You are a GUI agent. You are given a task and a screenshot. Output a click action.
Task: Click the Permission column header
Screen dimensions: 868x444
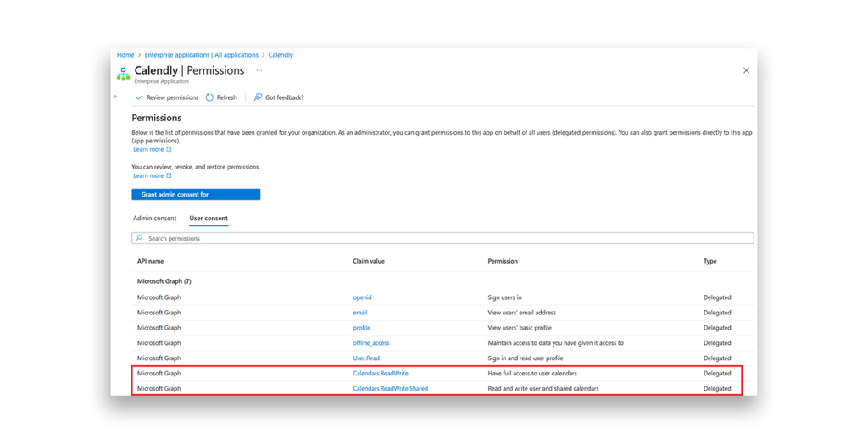(503, 261)
